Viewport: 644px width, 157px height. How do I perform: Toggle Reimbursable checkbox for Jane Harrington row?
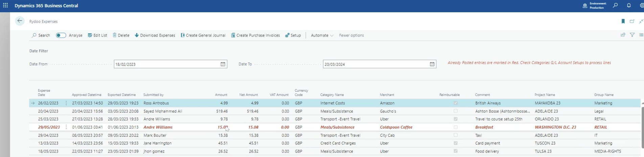456,143
